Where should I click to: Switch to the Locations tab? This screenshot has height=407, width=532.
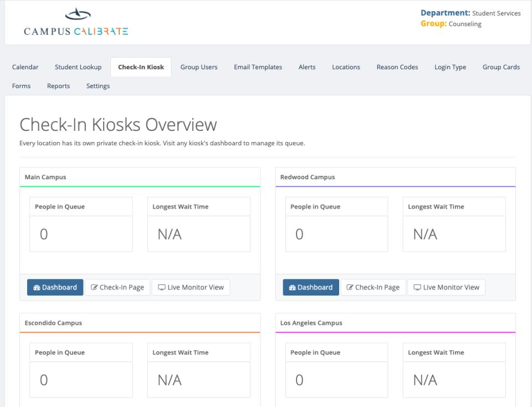point(346,67)
